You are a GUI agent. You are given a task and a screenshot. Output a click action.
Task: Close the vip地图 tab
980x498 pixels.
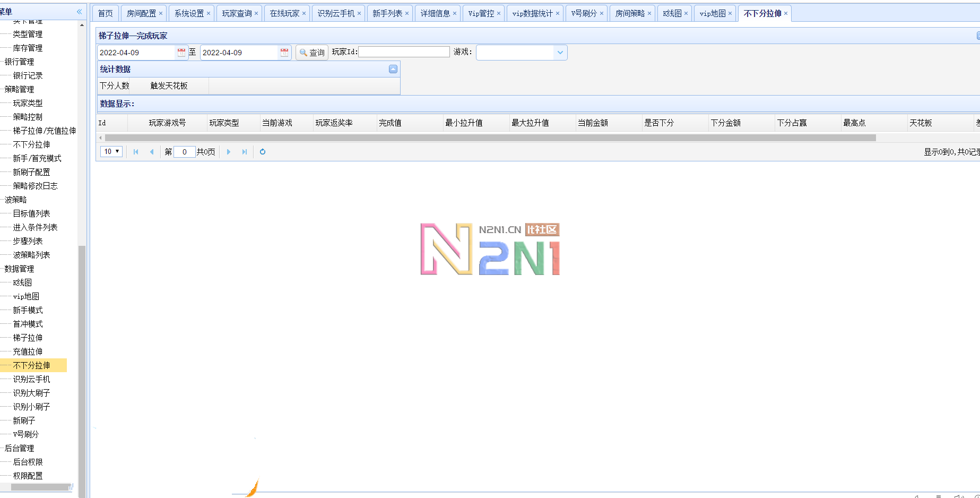(730, 13)
